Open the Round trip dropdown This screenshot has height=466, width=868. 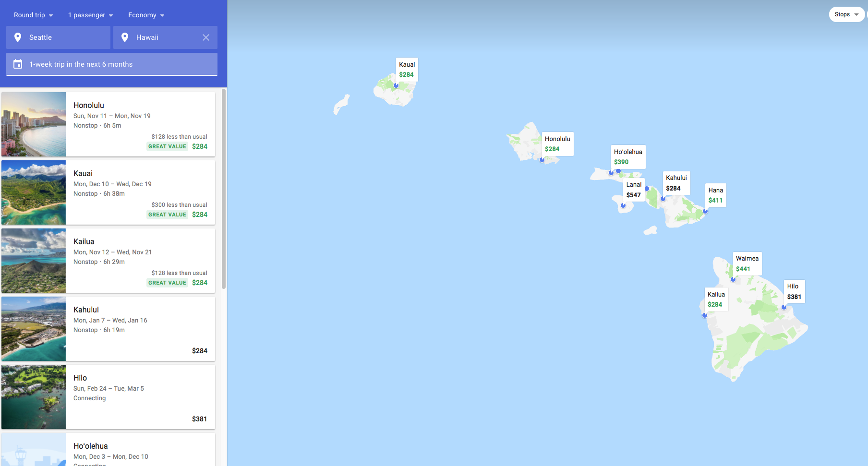[x=33, y=15]
